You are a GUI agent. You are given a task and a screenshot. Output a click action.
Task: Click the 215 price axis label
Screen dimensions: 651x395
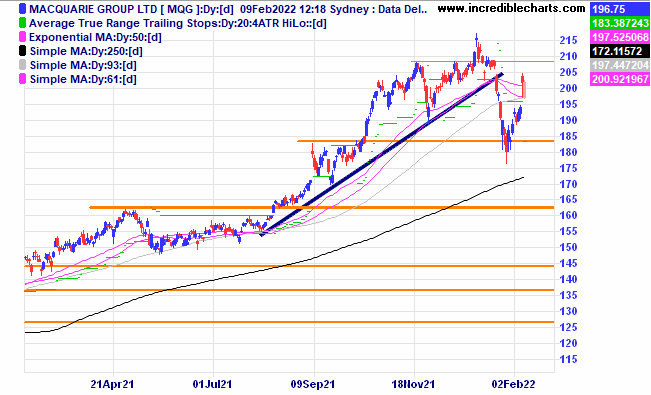[568, 40]
